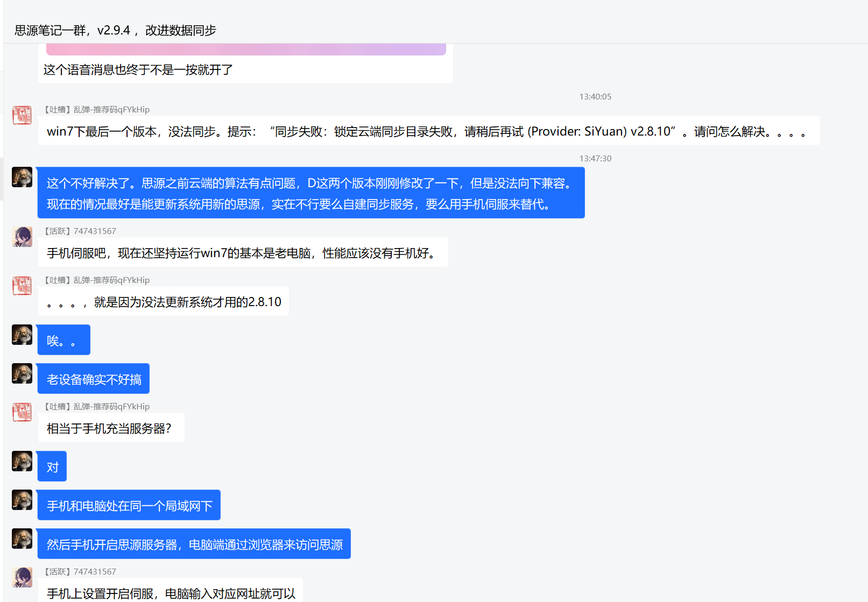Click the blue bubble '老设备确实不好搞'
Image resolution: width=868 pixels, height=602 pixels.
(x=93, y=379)
